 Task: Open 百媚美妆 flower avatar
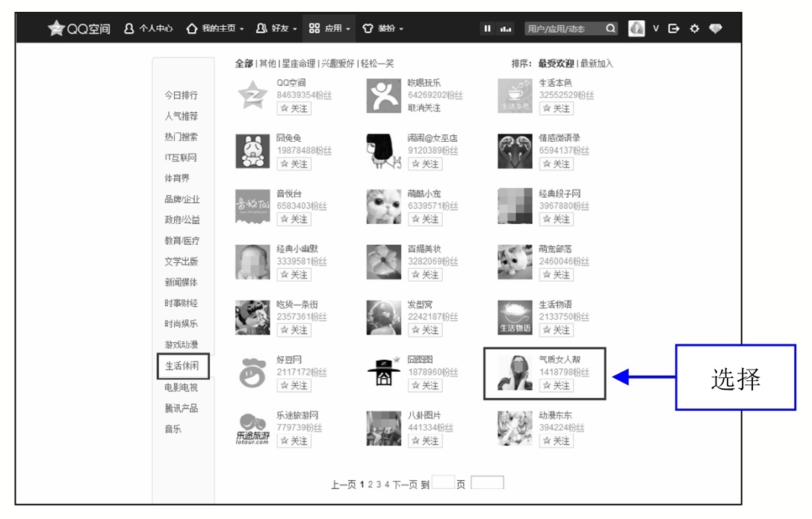pyautogui.click(x=384, y=262)
